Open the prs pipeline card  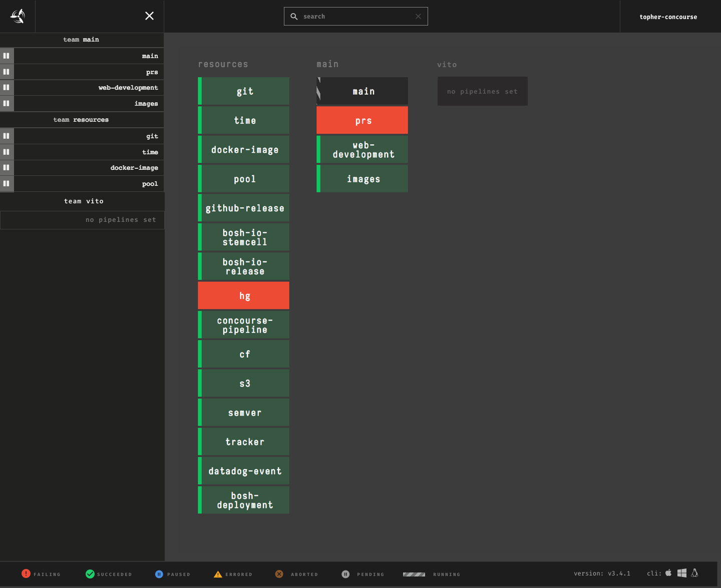click(x=363, y=120)
